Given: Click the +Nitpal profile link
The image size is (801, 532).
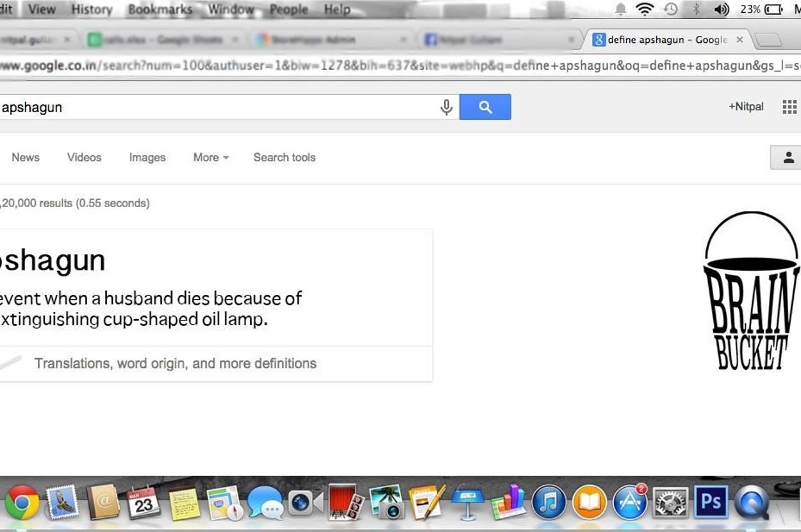Looking at the screenshot, I should tap(746, 106).
